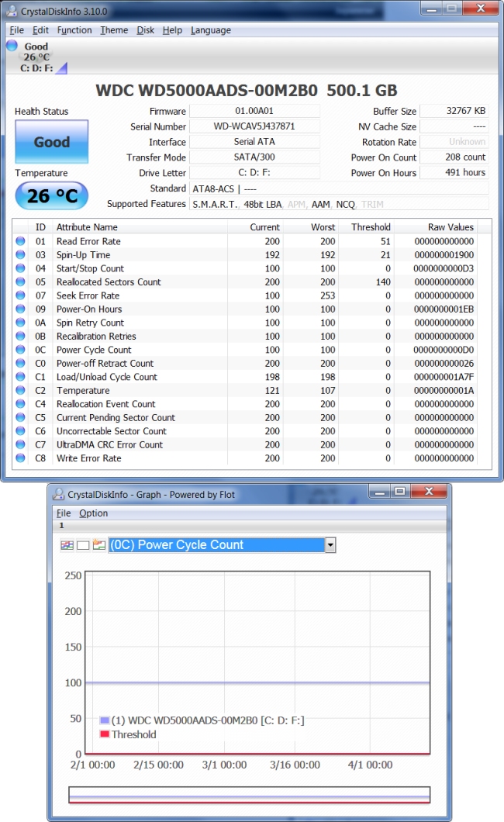The image size is (504, 822).
Task: Open the Language menu
Action: 211,30
